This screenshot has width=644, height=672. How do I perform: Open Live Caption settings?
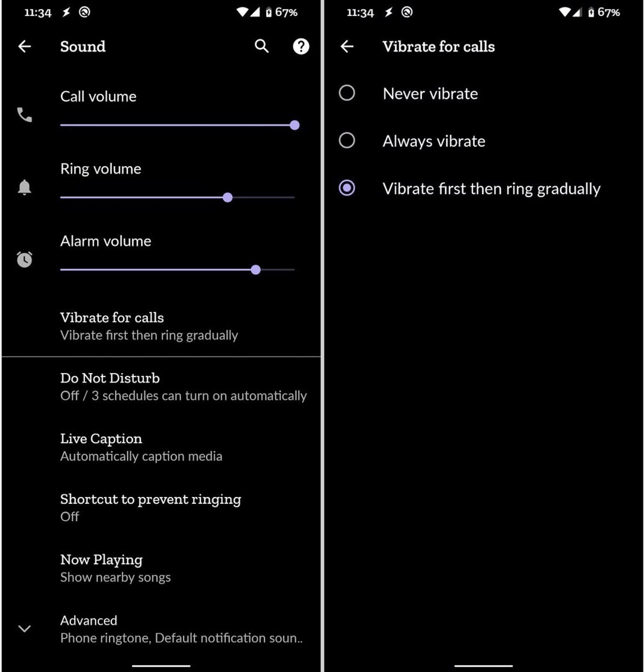[x=161, y=447]
